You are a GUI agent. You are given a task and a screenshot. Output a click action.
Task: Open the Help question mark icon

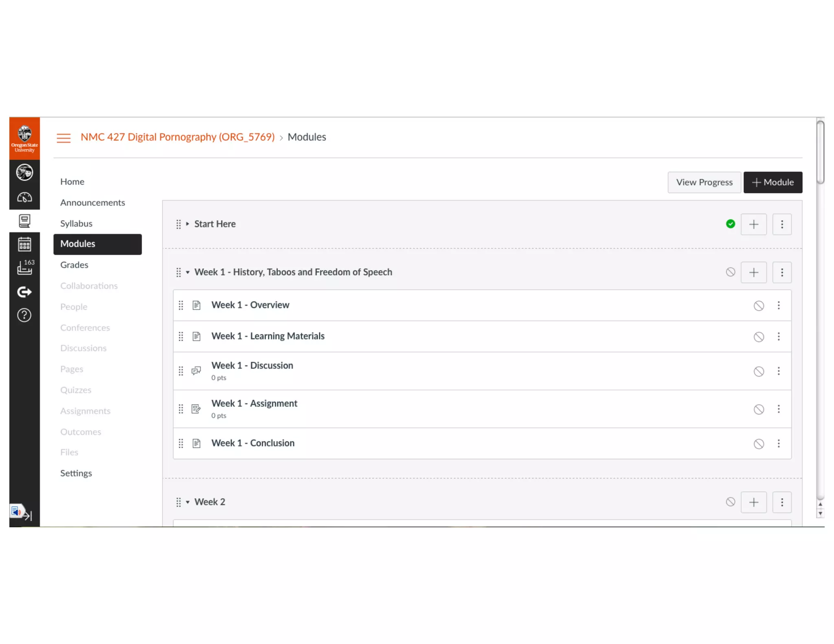tap(24, 315)
